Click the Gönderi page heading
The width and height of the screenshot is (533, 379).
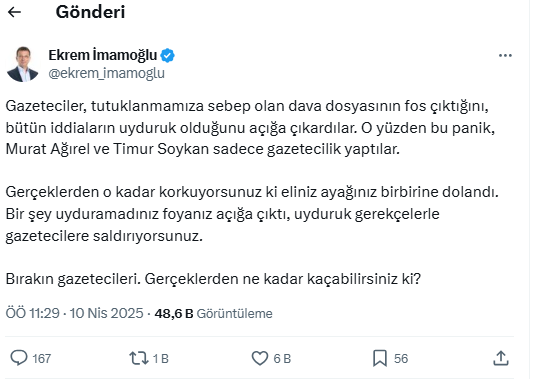point(90,12)
